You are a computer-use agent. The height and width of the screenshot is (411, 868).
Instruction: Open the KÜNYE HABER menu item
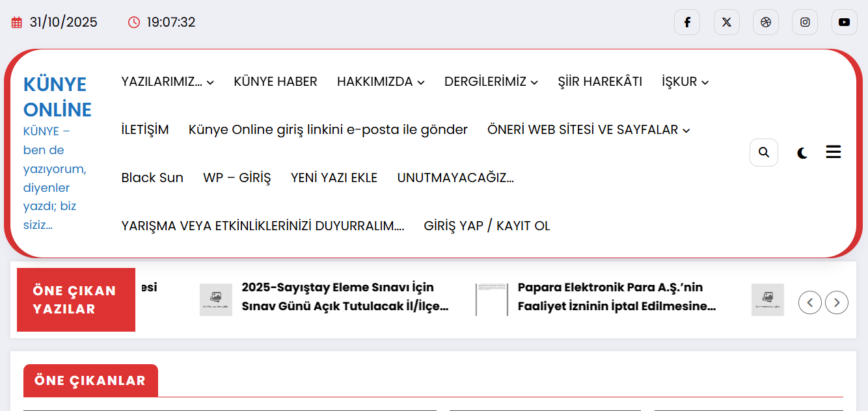point(276,81)
